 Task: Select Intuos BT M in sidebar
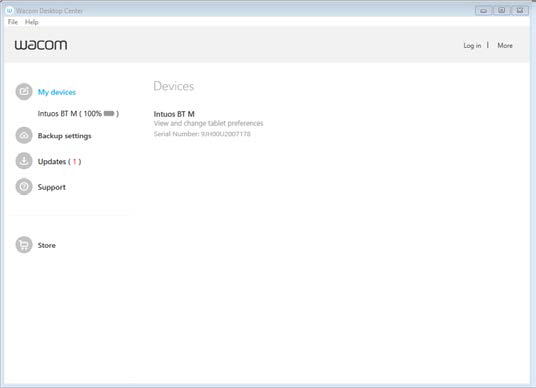[x=78, y=113]
